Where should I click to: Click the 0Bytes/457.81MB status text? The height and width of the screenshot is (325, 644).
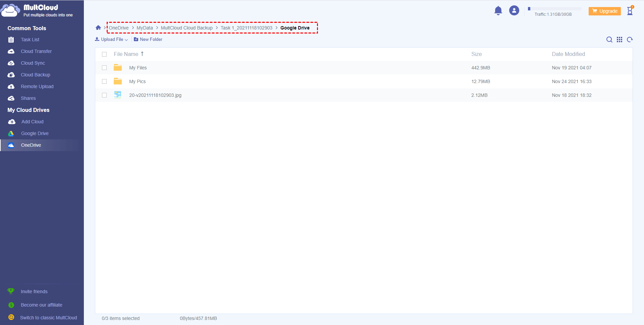coord(198,318)
